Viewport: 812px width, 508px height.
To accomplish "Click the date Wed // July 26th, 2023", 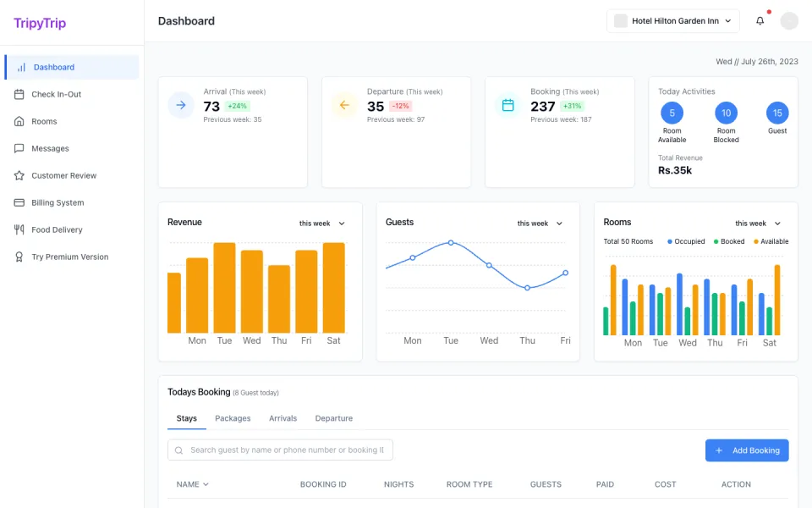I will point(756,61).
